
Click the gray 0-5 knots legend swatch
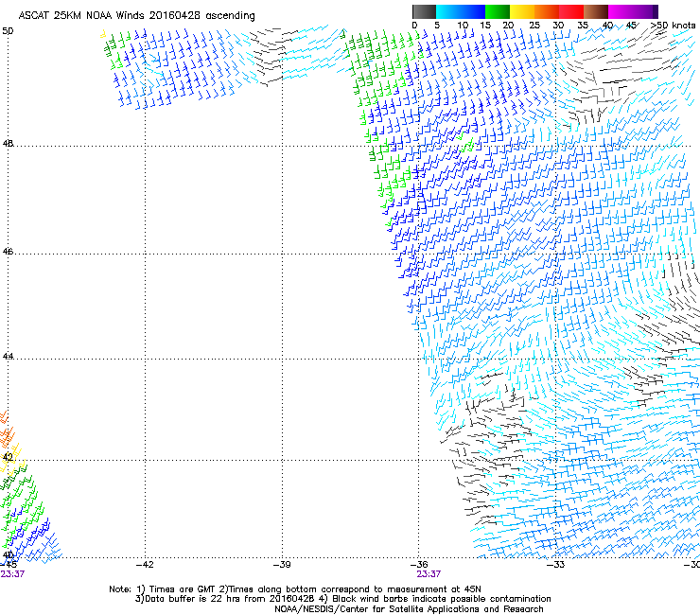[424, 11]
